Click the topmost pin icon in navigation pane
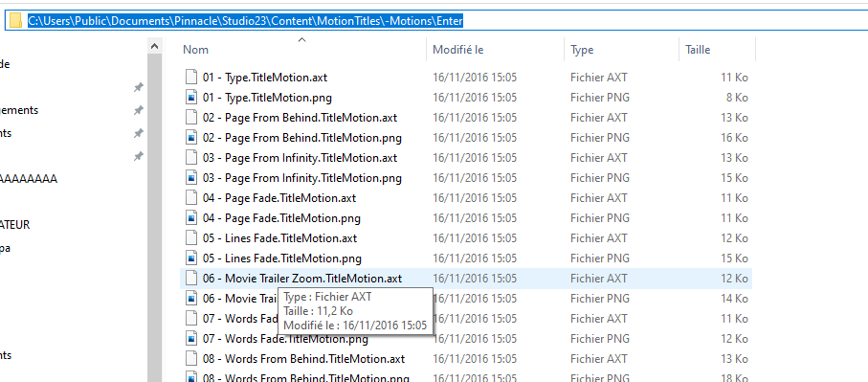This screenshot has height=382, width=868. click(x=139, y=87)
